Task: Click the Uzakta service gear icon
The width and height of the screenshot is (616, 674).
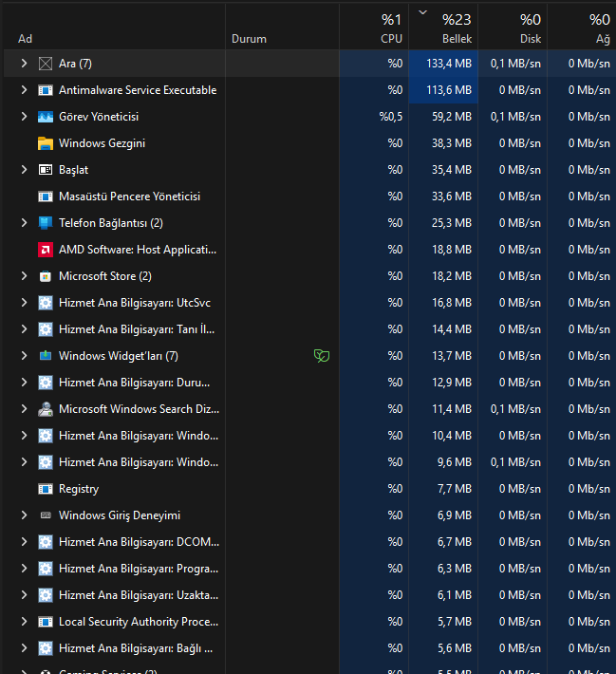Action: (46, 595)
